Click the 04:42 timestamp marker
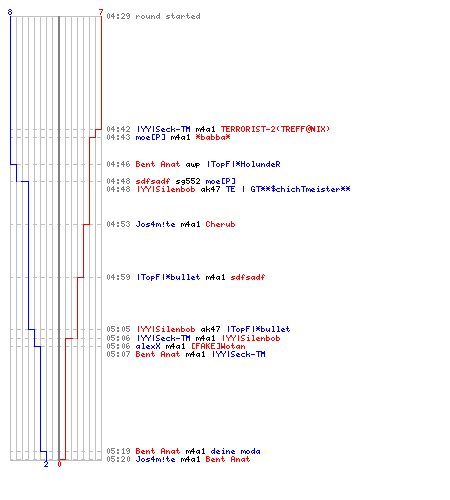Screen dimensions: 450x500 point(118,129)
